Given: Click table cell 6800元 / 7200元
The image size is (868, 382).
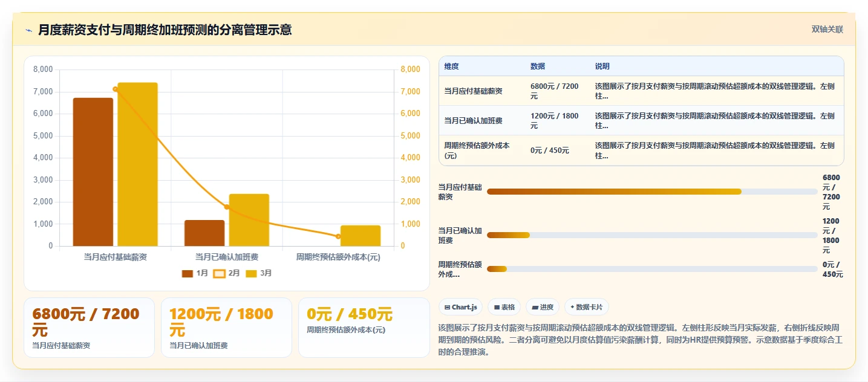Looking at the screenshot, I should [557, 91].
